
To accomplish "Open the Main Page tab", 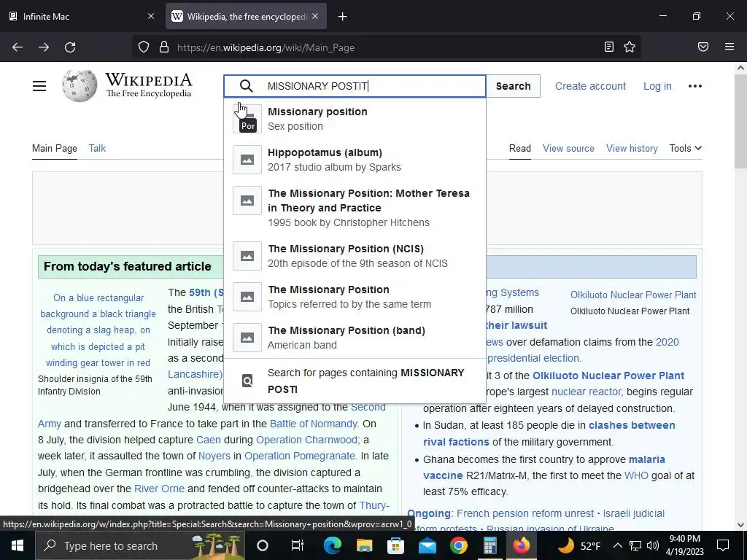I will 54,148.
